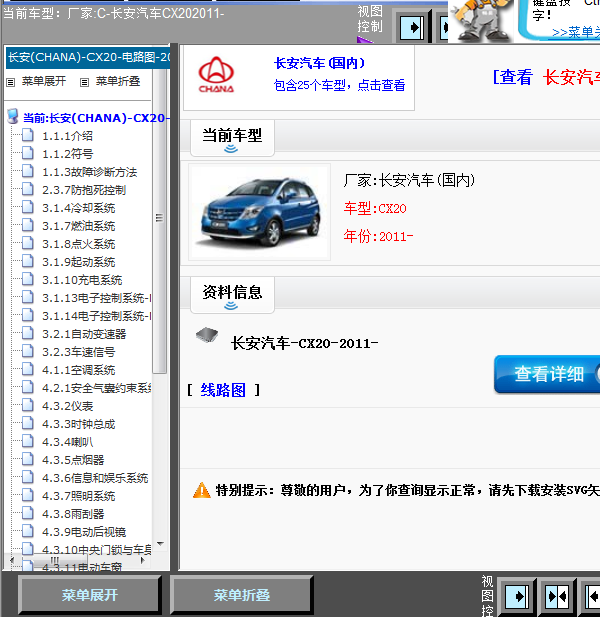Open 1.1.2符号 tree item
Viewport: 600px width, 617px height.
click(x=67, y=154)
